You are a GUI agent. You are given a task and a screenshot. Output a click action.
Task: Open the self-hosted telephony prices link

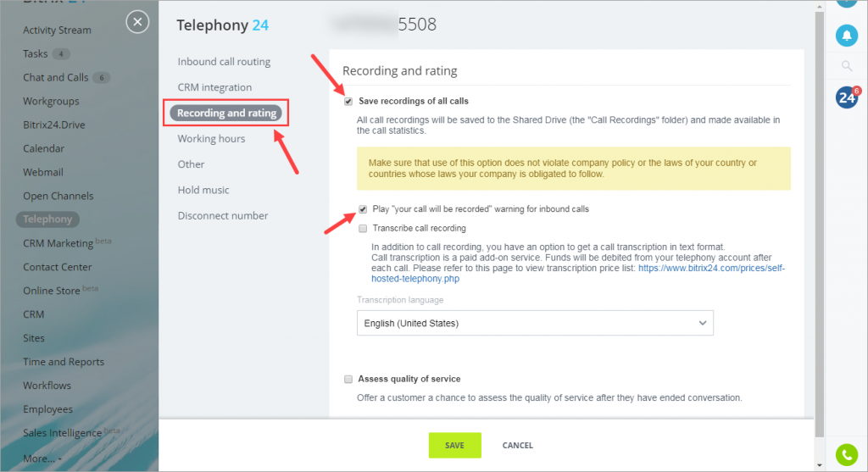click(578, 274)
